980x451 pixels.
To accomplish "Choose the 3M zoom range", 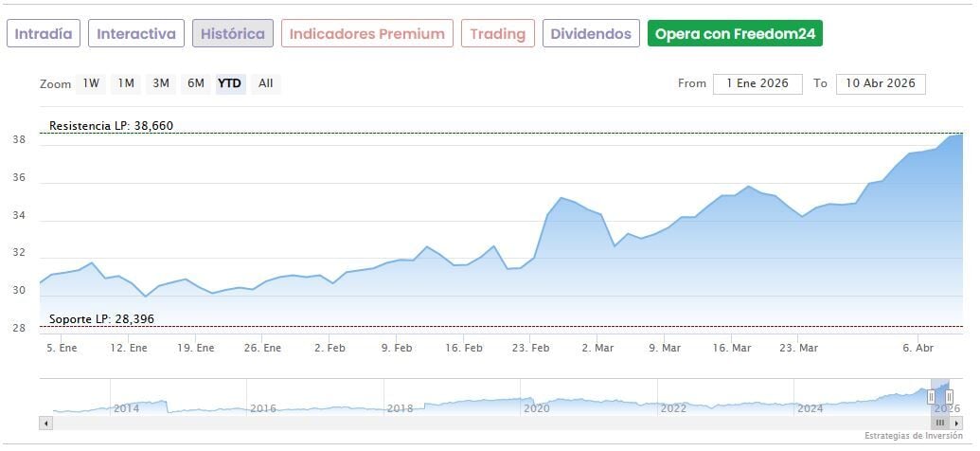I will click(161, 83).
